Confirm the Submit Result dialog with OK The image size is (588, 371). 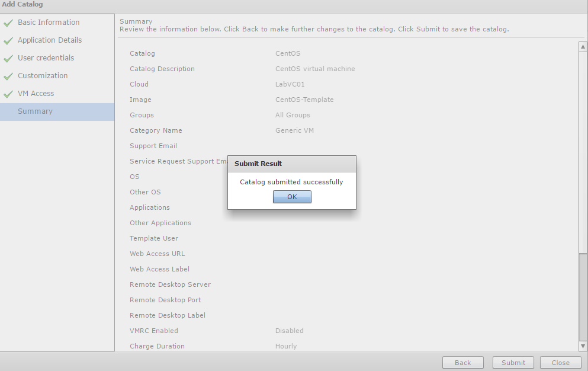[292, 197]
